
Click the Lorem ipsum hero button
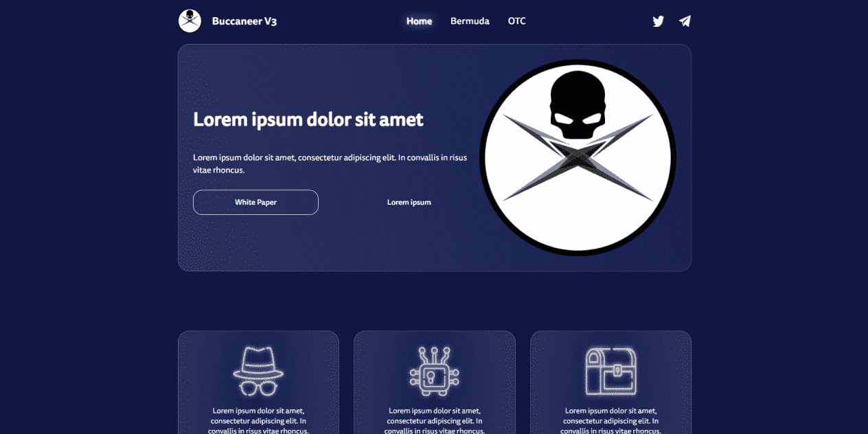coord(409,202)
